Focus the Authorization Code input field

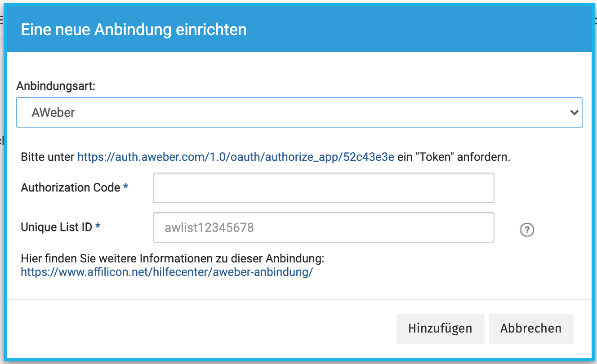(x=324, y=188)
